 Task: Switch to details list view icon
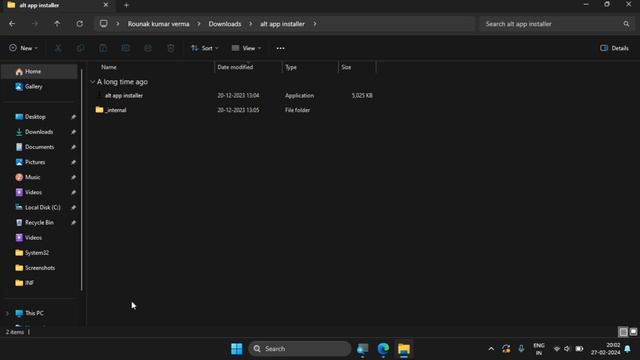pos(623,332)
